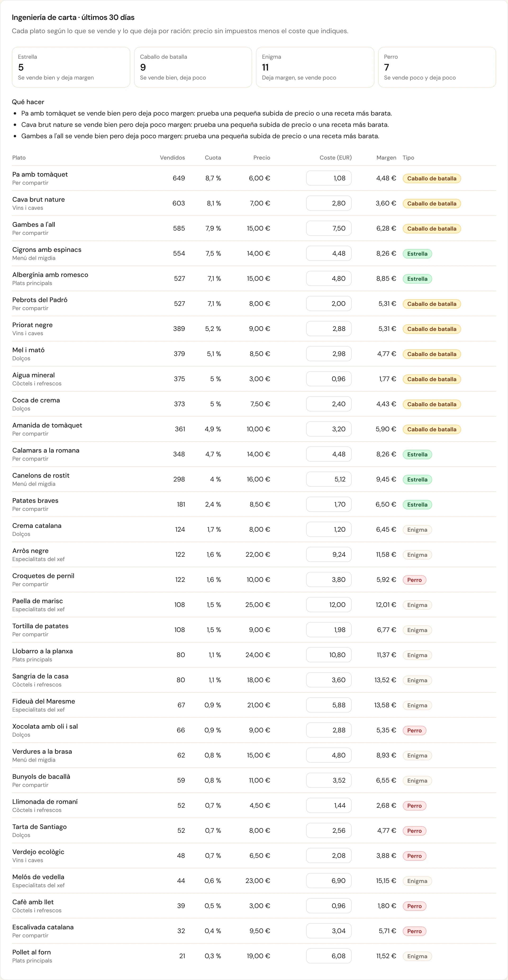Click the Margen column header
Viewport: 508px width, 980px height.
pos(386,157)
